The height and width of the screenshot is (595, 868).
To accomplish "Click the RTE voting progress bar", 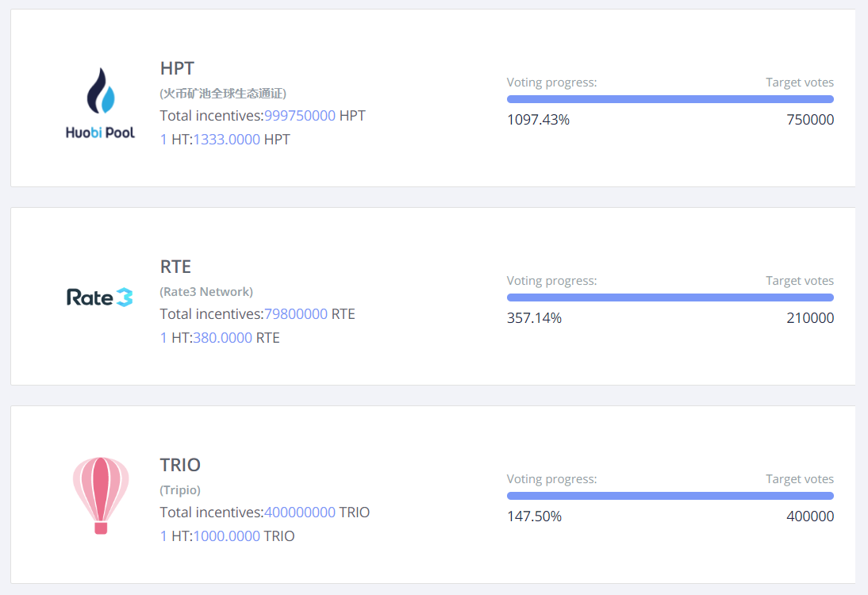I will 670,297.
